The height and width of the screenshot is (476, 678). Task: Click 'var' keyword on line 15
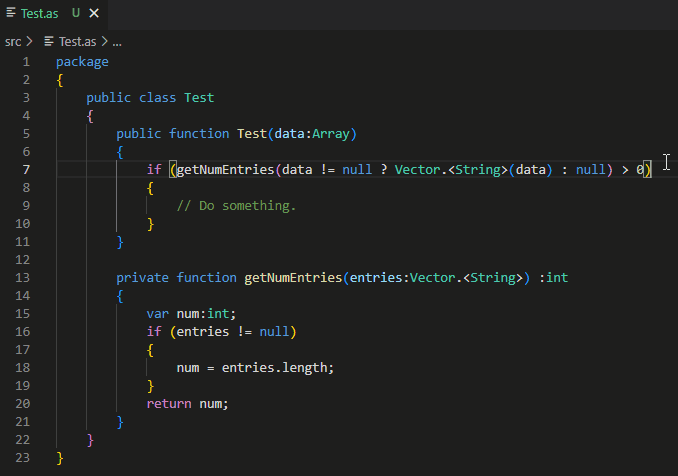[x=157, y=313]
